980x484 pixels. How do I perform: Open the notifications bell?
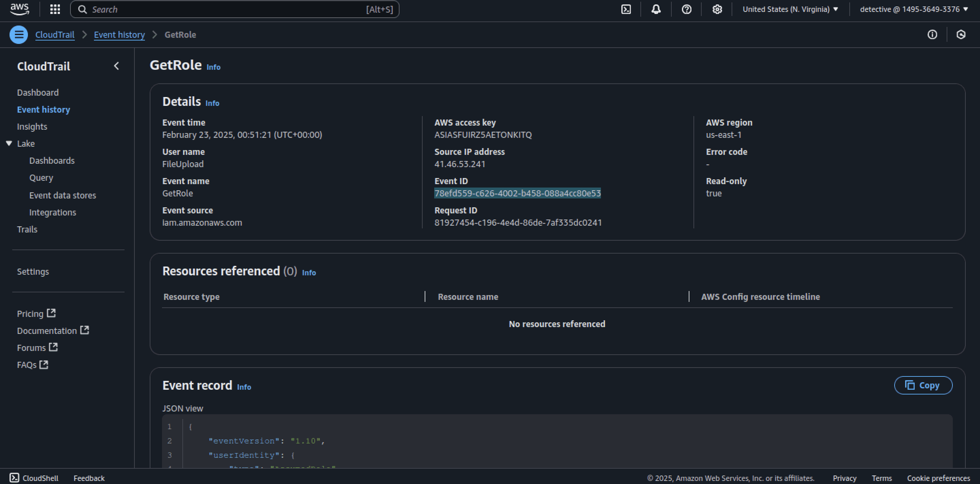656,10
